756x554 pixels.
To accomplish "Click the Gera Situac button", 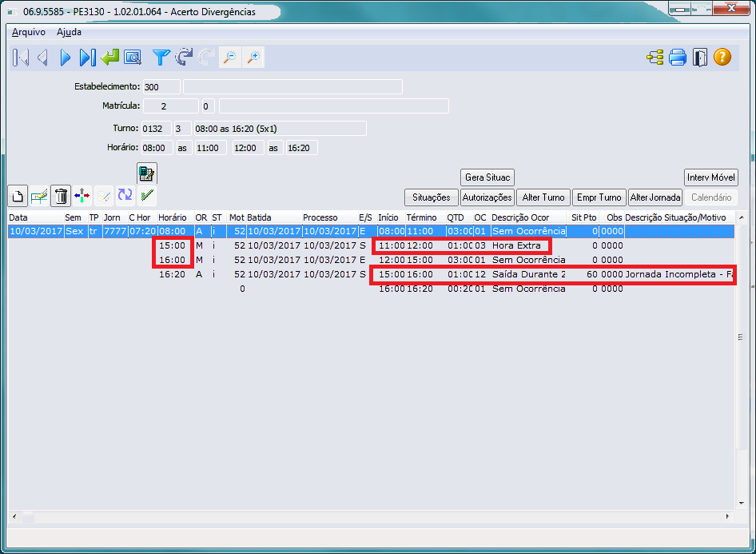I will (487, 177).
